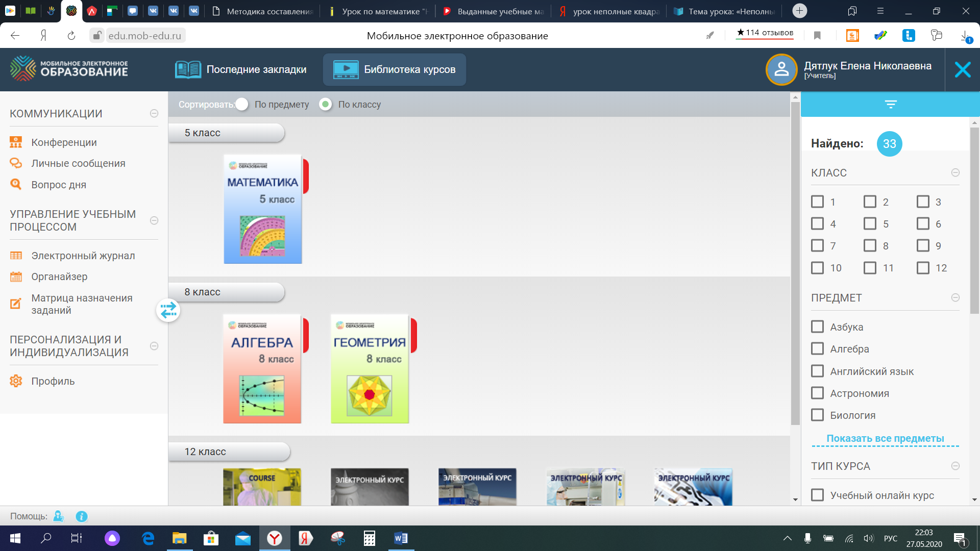Collapse the ПРЕДМЕТ filter section
The image size is (980, 551).
(955, 297)
